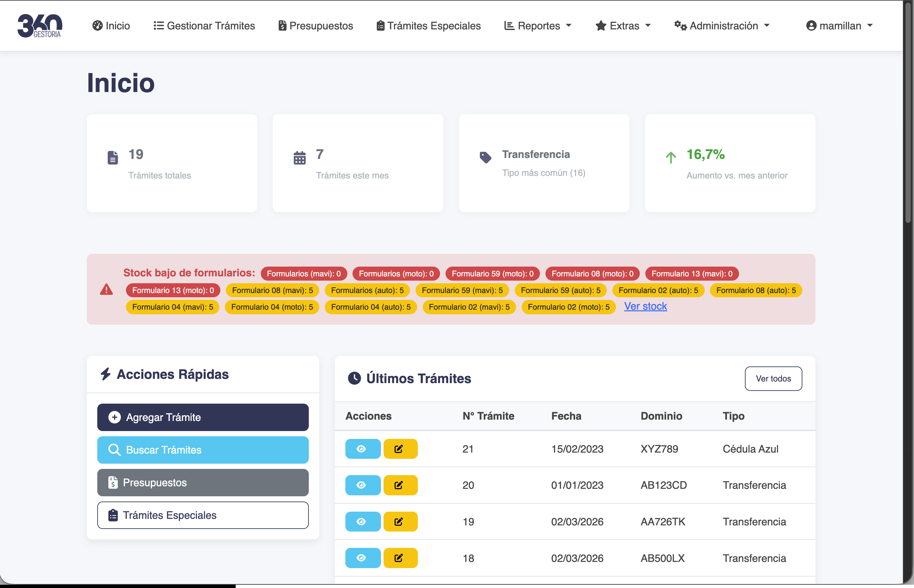Toggle the view eye for trámite 18
The height and width of the screenshot is (588, 914).
click(362, 557)
